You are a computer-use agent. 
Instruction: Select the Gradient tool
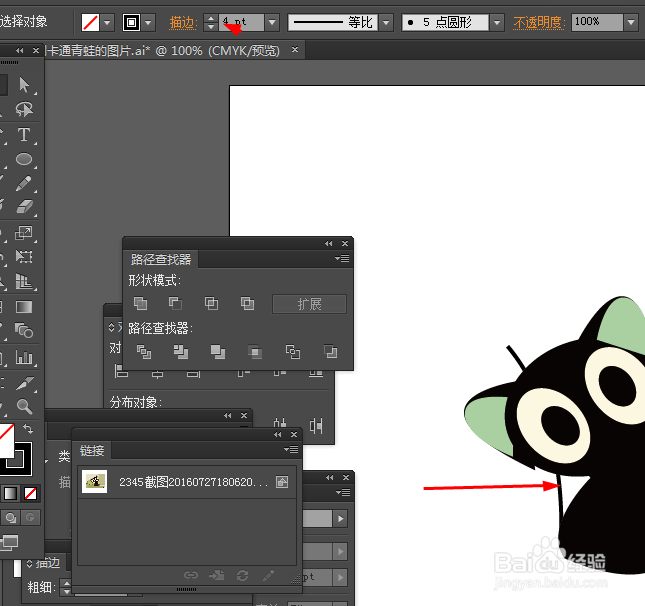click(24, 307)
